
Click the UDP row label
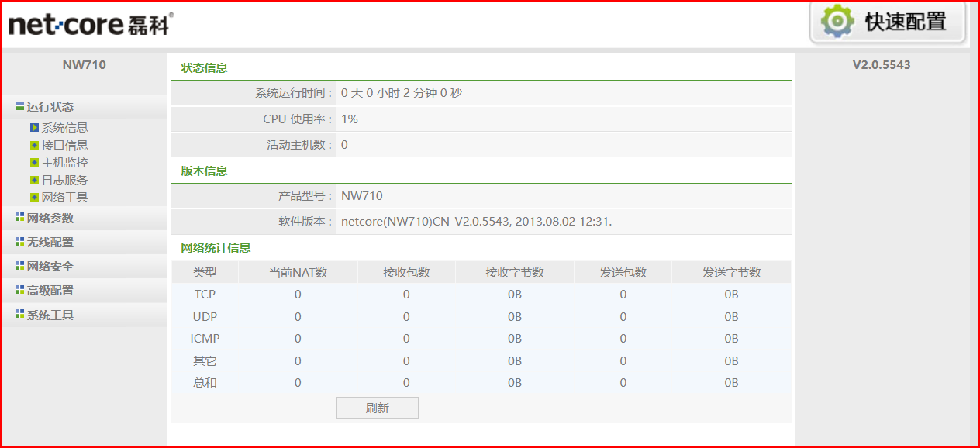205,317
